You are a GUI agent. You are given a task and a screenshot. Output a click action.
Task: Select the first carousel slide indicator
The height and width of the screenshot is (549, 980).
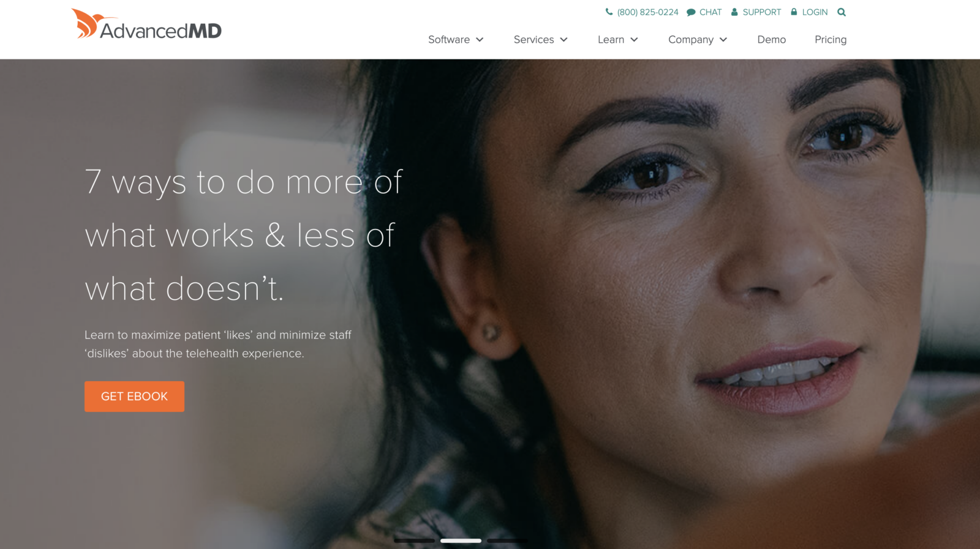pos(414,540)
